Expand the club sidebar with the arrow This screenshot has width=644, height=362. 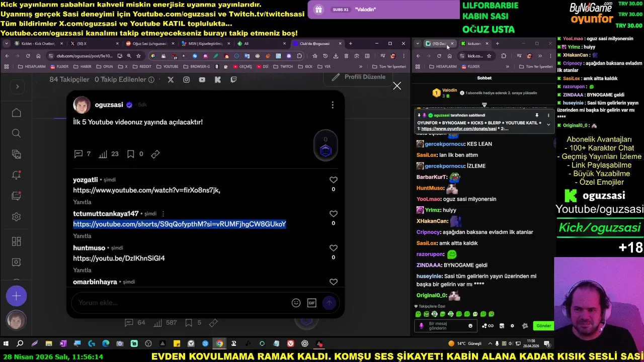(17, 86)
